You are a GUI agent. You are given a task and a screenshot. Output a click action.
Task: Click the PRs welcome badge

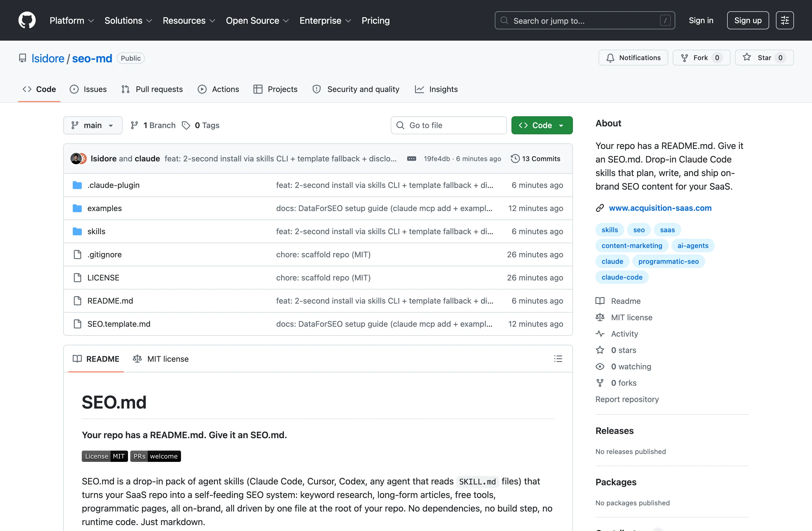click(156, 456)
